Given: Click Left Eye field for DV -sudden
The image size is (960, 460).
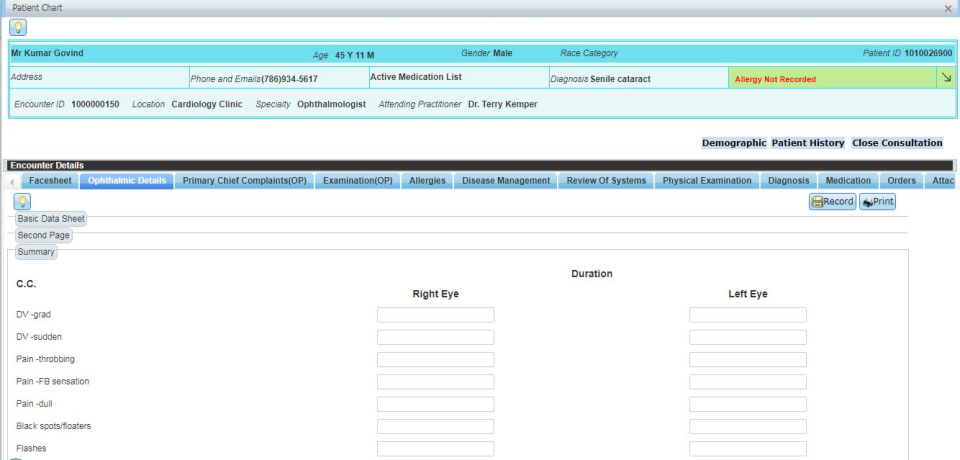Looking at the screenshot, I should (748, 337).
